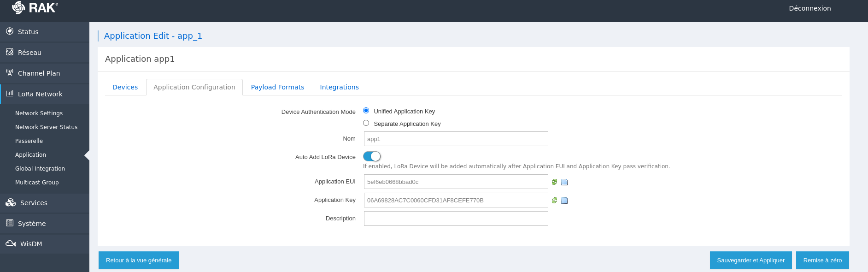Disable the Auto Add LoRa Device toggle
The width and height of the screenshot is (868, 272).
pos(372,156)
